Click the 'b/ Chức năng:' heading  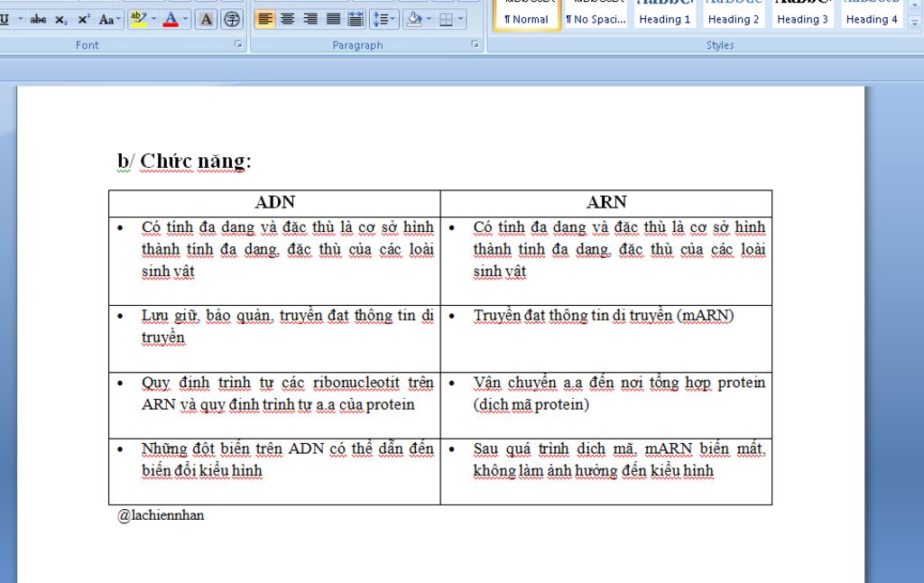184,161
